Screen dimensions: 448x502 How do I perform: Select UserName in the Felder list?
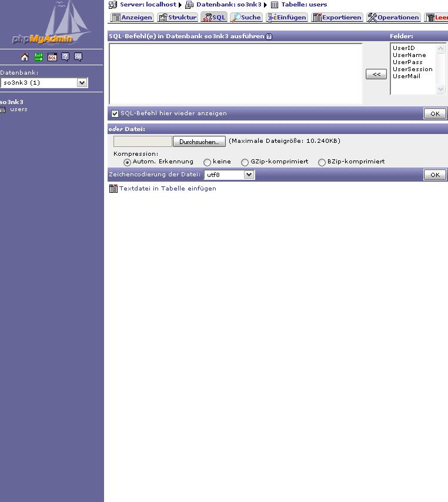pyautogui.click(x=409, y=55)
